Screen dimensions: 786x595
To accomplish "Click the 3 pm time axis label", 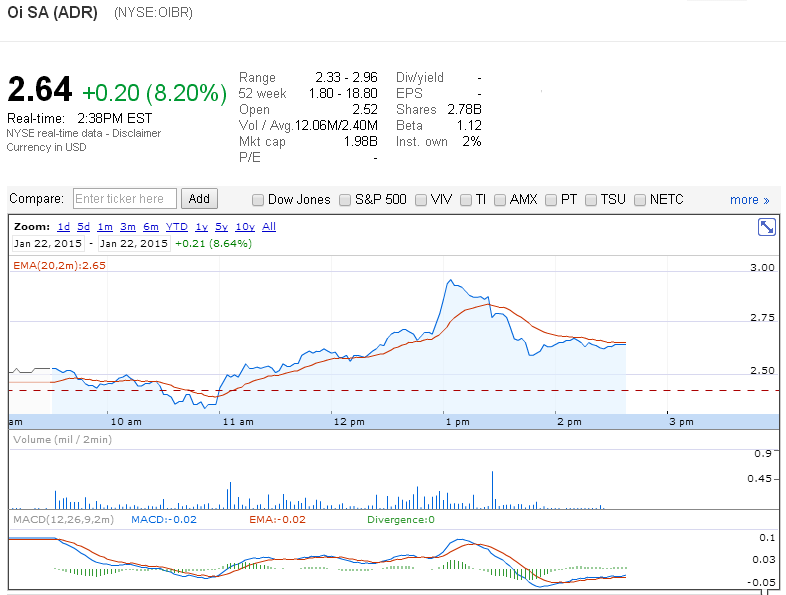I will 682,422.
